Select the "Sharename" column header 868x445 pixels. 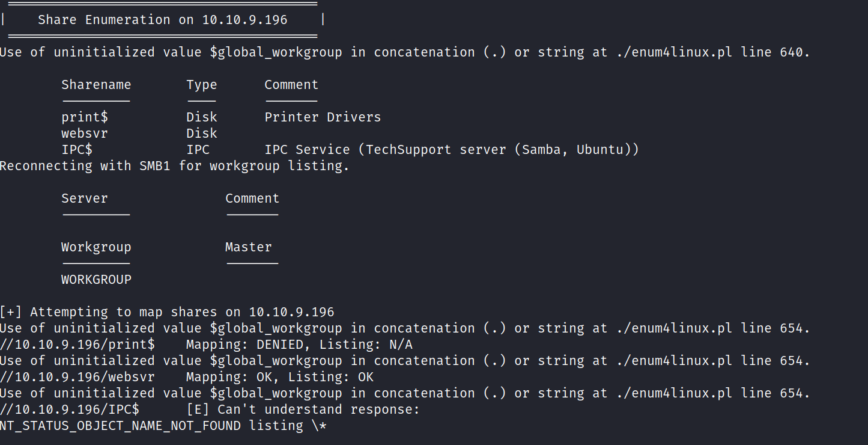(x=96, y=85)
